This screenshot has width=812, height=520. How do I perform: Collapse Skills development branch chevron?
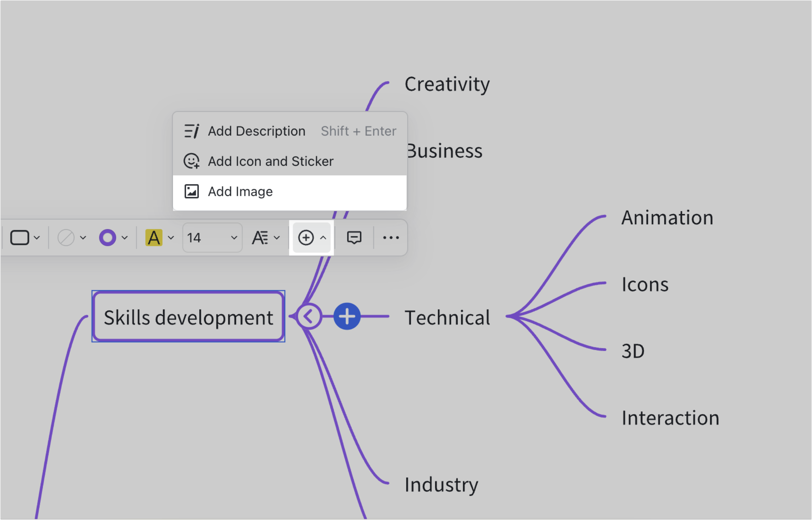(x=308, y=316)
